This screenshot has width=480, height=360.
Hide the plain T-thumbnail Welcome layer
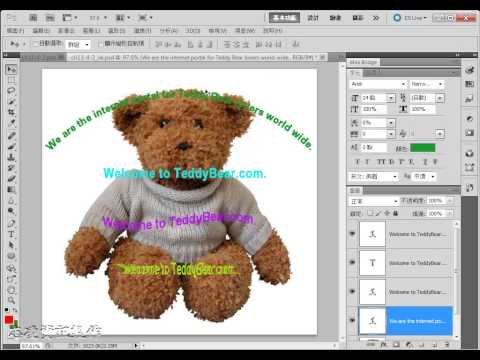352,262
